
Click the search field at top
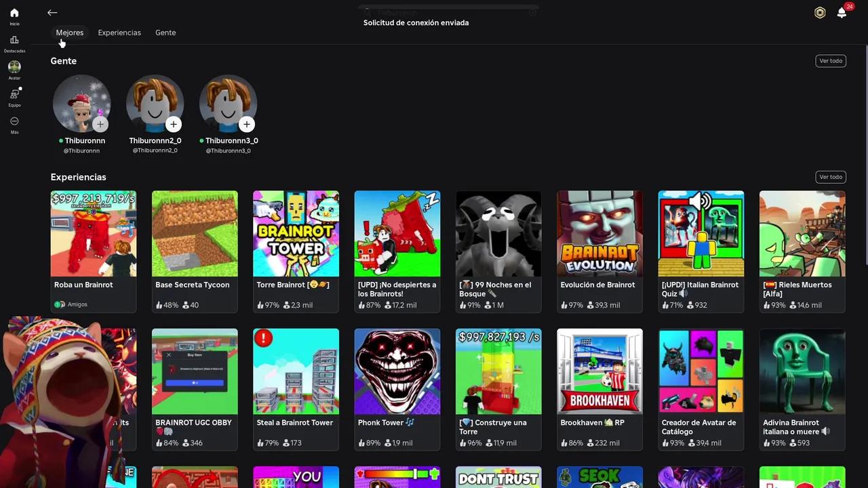point(449,12)
